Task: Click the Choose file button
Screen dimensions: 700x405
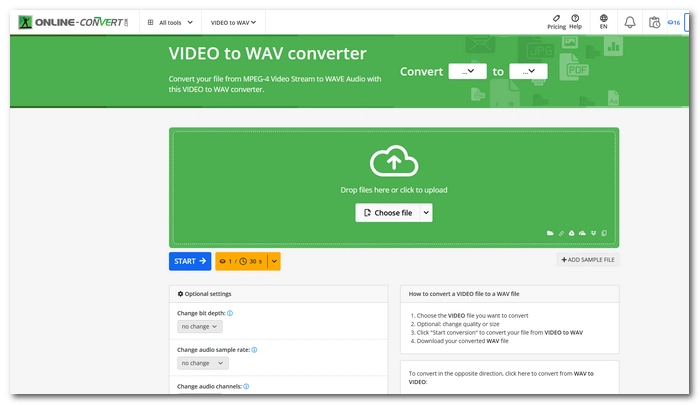Action: (388, 213)
